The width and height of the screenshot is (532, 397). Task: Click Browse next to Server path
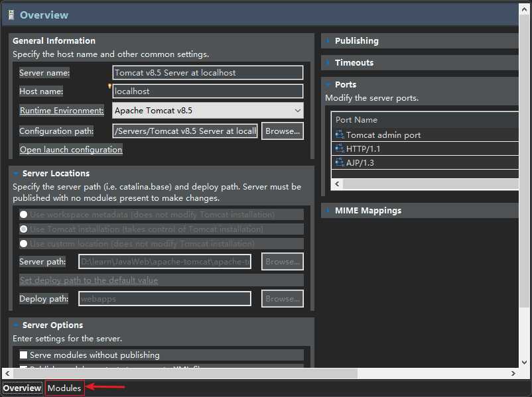click(283, 261)
